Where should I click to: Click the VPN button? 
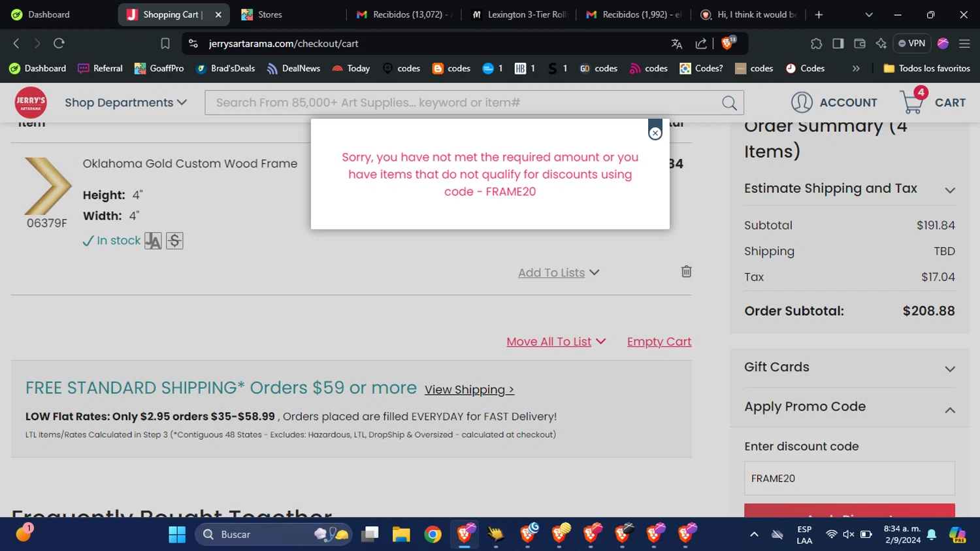(911, 43)
